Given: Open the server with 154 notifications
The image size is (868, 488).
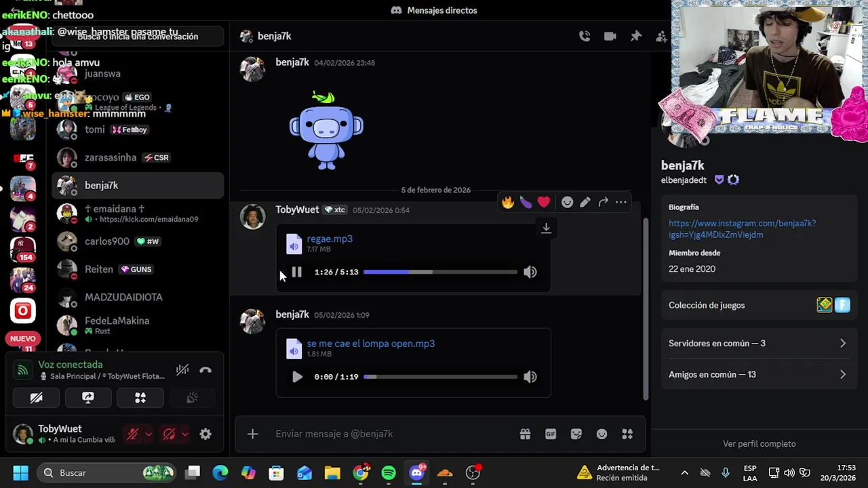Looking at the screenshot, I should click(x=22, y=249).
